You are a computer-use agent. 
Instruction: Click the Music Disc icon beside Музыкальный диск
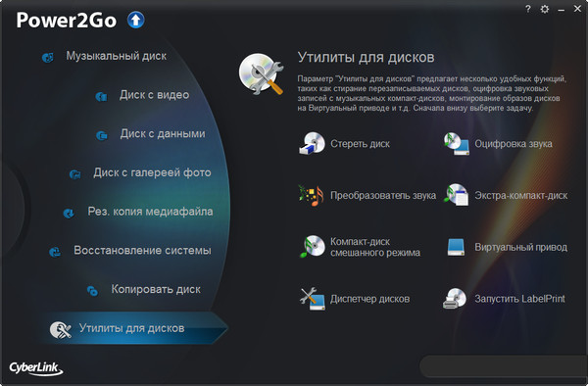[48, 58]
